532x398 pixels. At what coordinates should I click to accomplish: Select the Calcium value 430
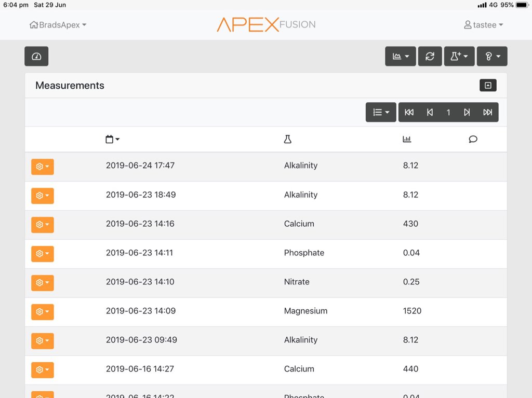(410, 224)
